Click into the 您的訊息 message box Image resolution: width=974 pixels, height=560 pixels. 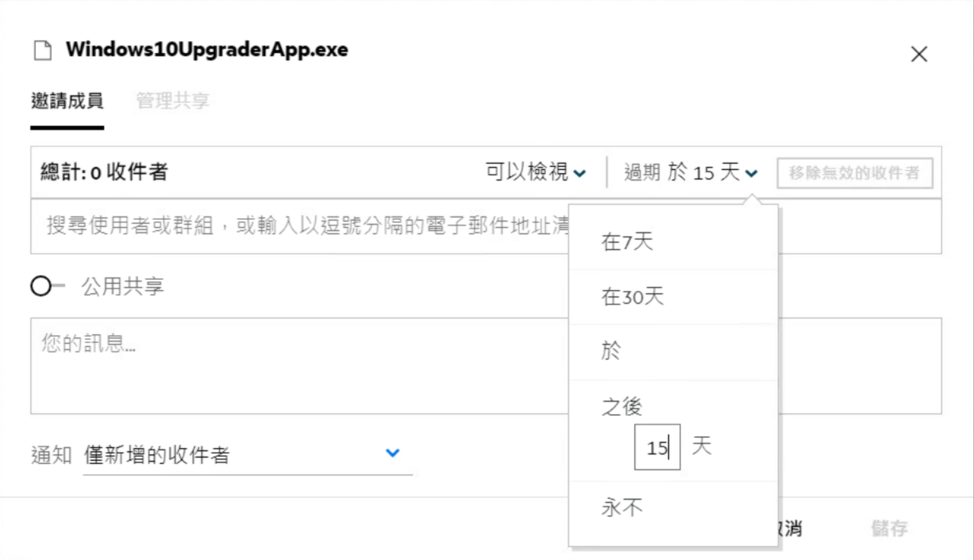[x=297, y=365]
